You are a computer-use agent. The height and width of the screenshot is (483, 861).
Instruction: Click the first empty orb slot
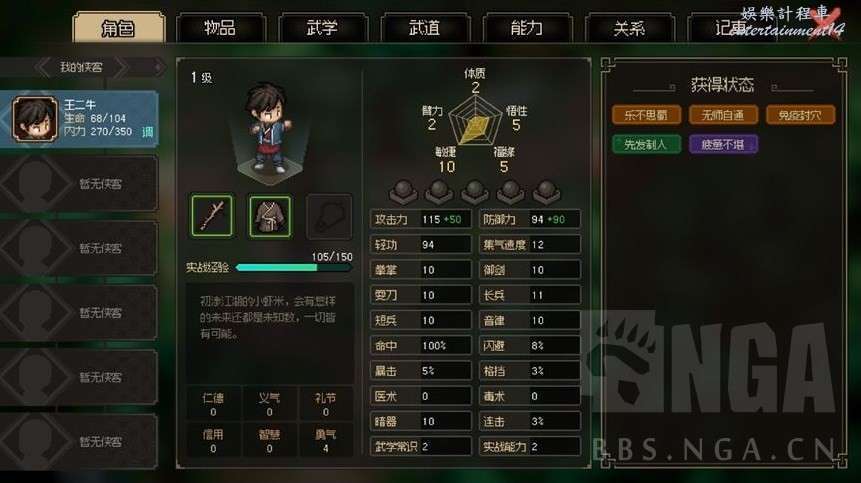pos(404,191)
